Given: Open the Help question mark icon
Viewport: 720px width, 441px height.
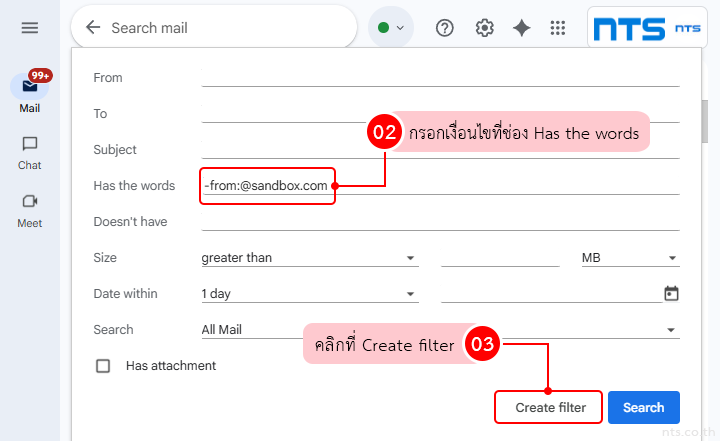Looking at the screenshot, I should [445, 28].
